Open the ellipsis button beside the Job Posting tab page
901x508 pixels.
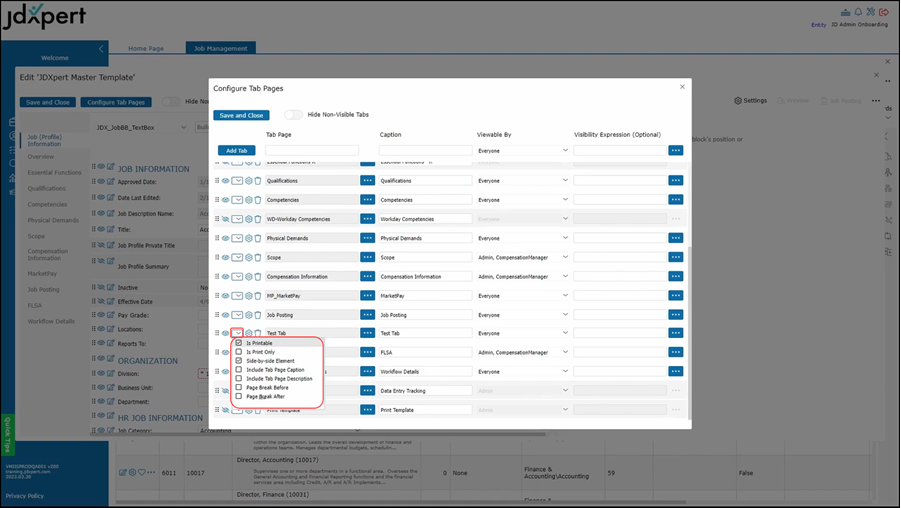[368, 315]
